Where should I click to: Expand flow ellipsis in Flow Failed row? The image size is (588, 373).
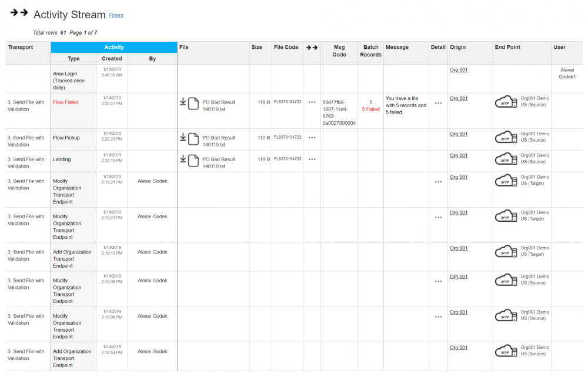point(312,102)
